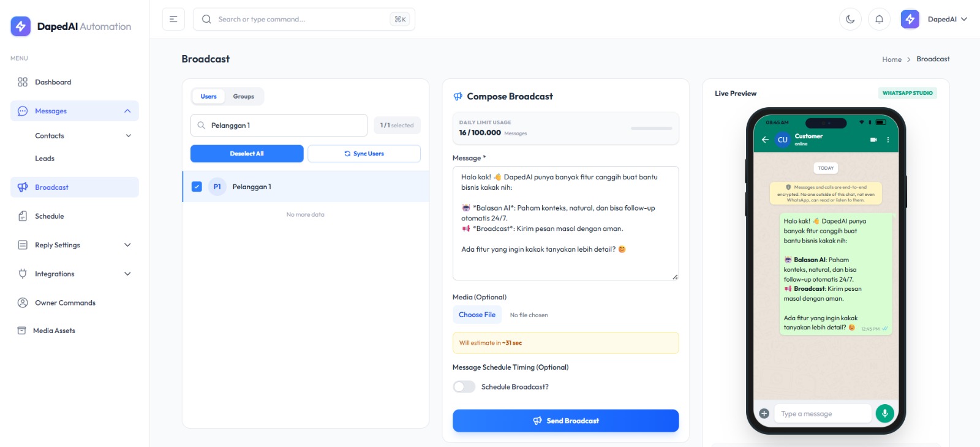Click the Broadcast breadcrumb text

933,59
